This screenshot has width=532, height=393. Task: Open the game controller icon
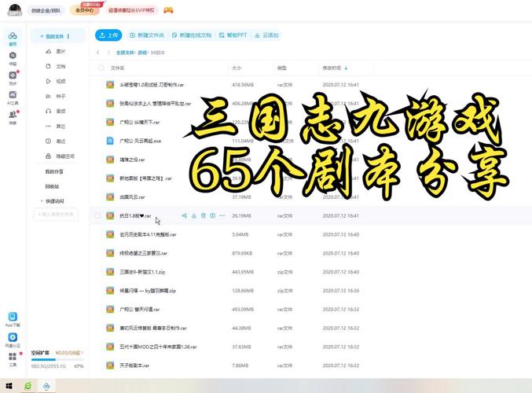pyautogui.click(x=168, y=10)
